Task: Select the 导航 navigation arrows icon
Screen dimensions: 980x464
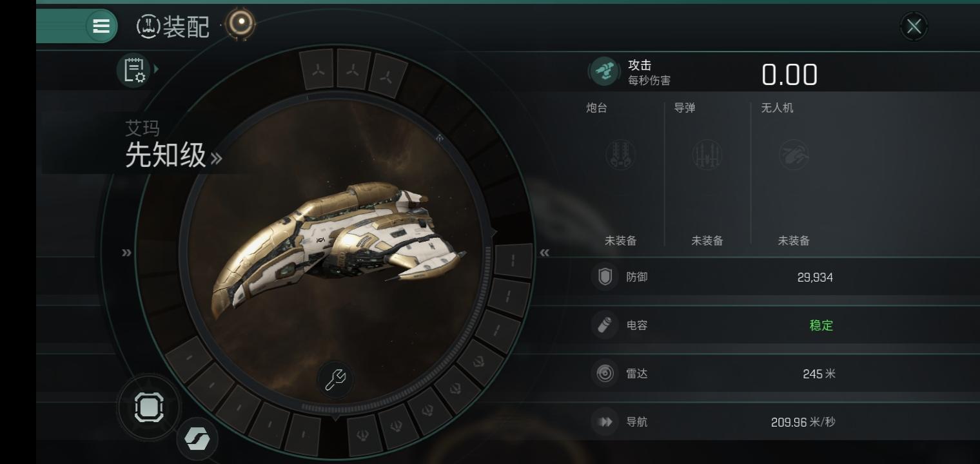Action: click(x=605, y=421)
